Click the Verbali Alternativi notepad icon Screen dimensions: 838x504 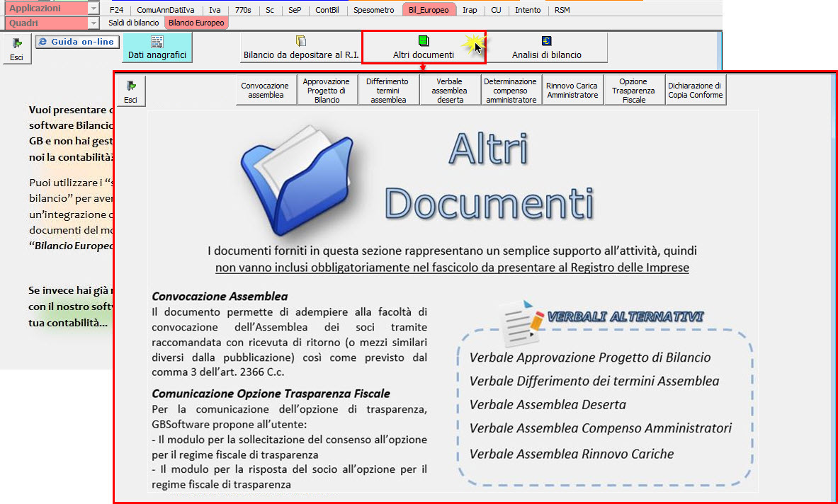coord(519,322)
